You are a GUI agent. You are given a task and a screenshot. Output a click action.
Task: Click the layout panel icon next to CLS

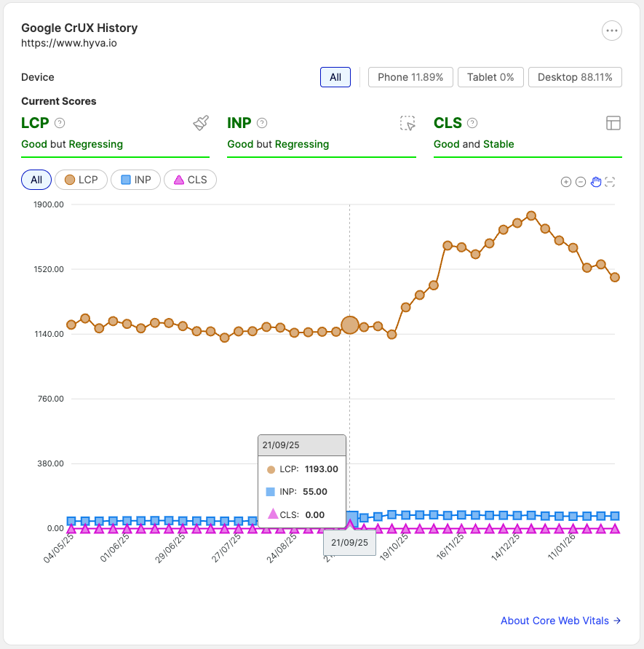(614, 122)
